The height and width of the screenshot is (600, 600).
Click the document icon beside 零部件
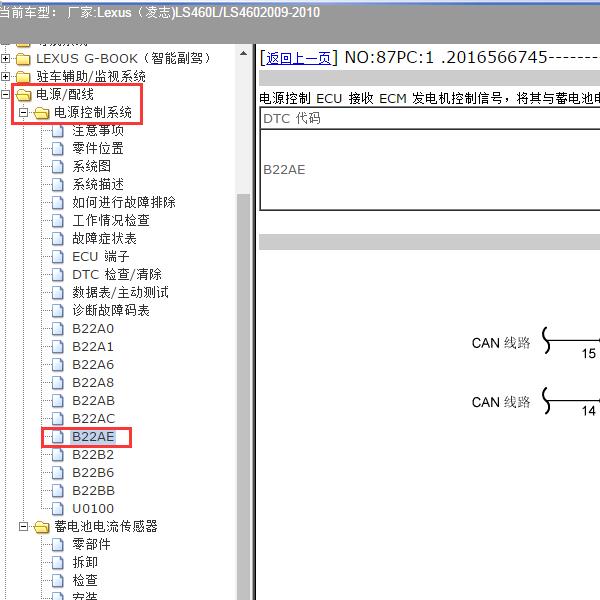coord(58,545)
